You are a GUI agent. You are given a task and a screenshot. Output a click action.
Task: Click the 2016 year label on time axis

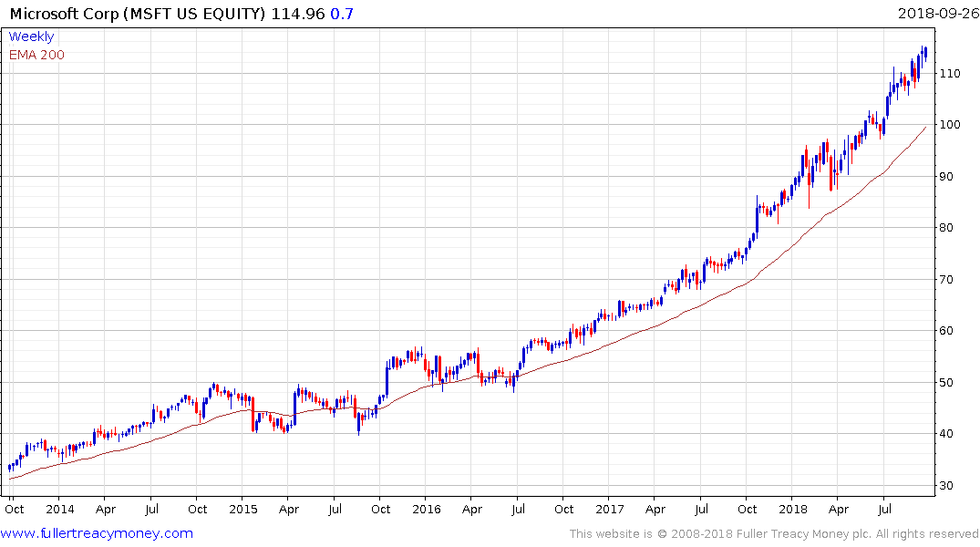427,510
